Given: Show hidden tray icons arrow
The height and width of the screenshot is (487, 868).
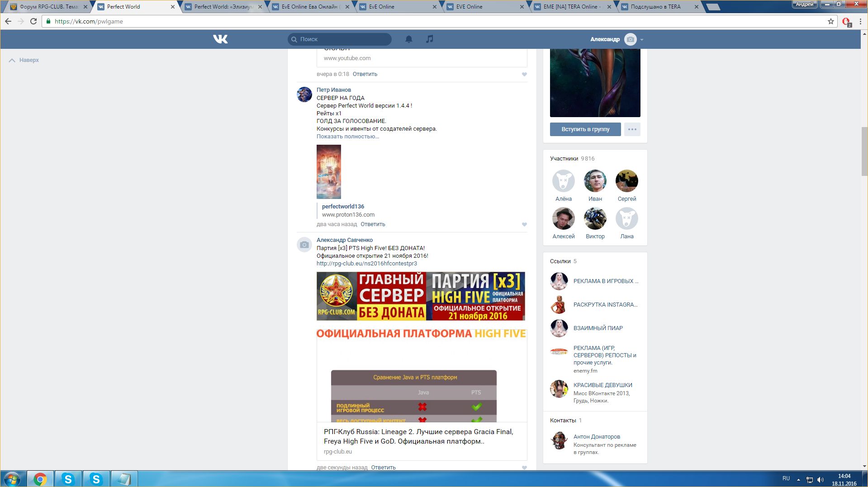Looking at the screenshot, I should pyautogui.click(x=798, y=480).
